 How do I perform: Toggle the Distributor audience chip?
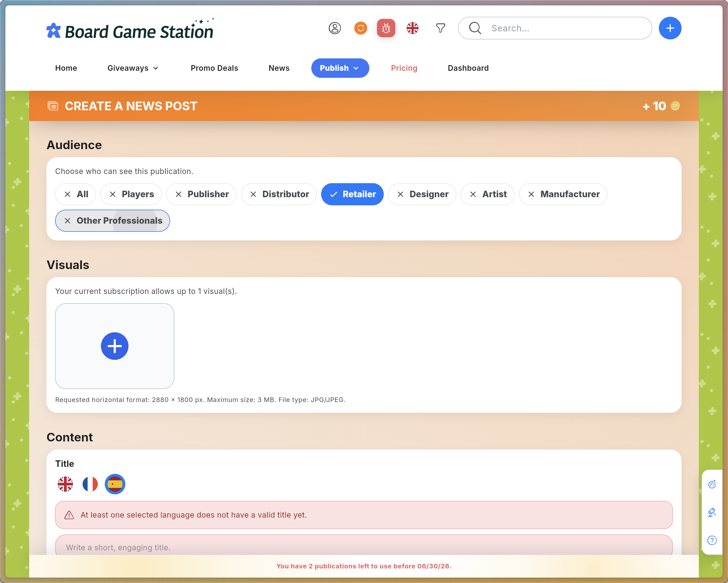pyautogui.click(x=279, y=194)
